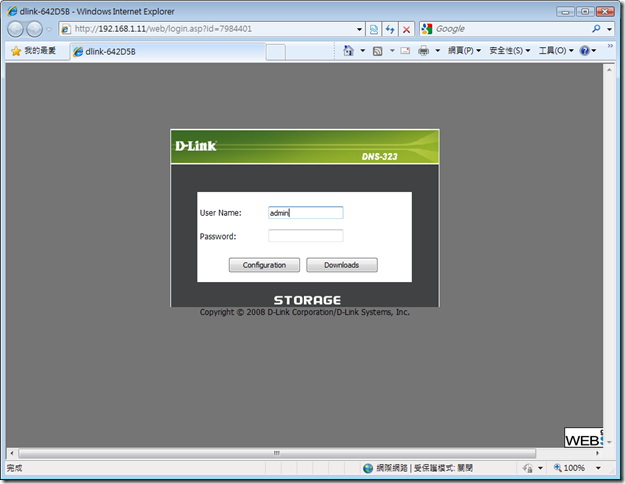The height and width of the screenshot is (484, 625).
Task: Click the Compatibility View icon
Action: tap(373, 29)
